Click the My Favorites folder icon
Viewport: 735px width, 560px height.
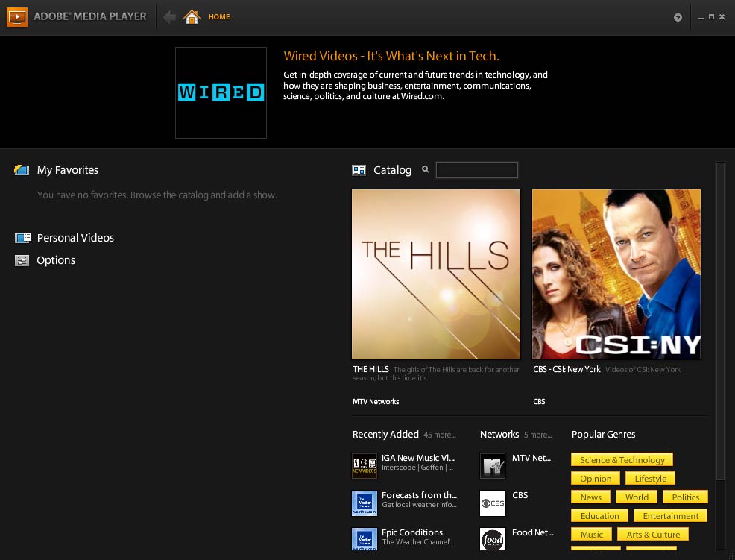pos(22,170)
